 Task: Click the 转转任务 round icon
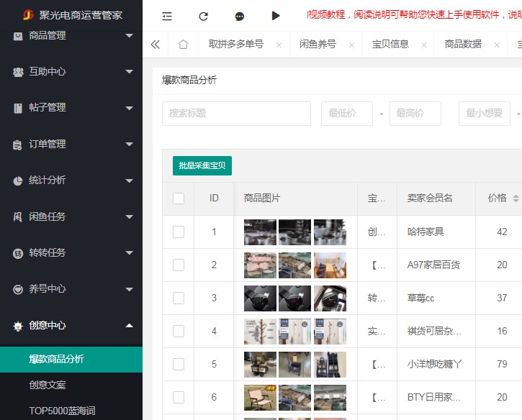tap(18, 253)
